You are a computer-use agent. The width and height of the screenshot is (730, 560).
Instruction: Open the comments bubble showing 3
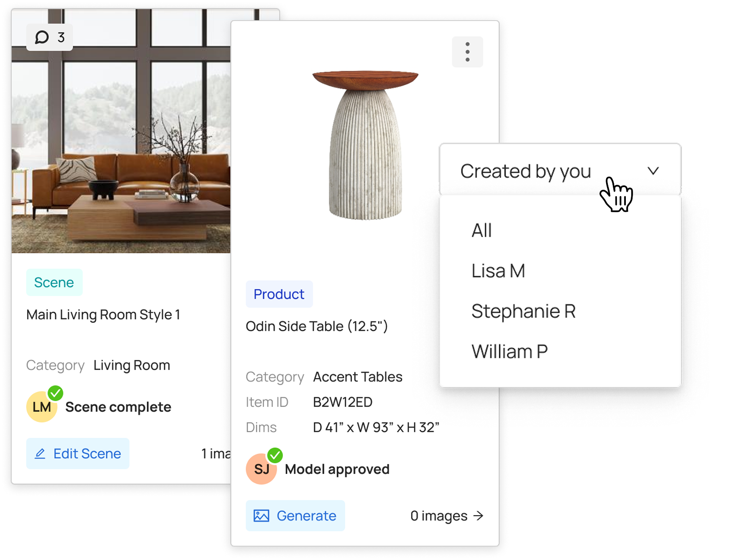tap(49, 37)
